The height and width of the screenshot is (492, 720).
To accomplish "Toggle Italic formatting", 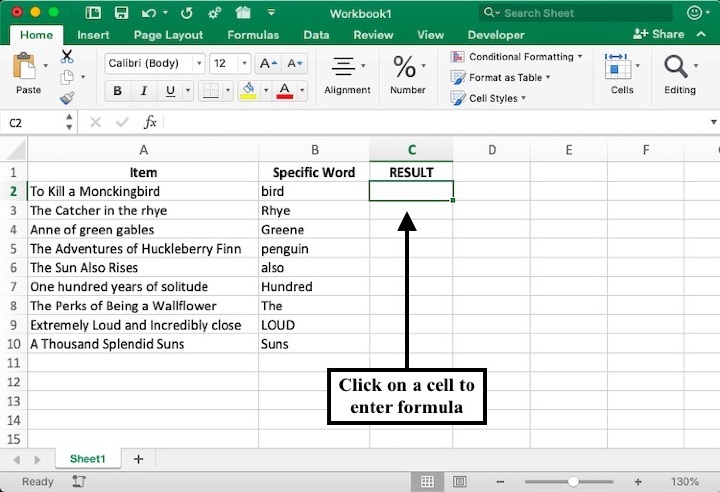I will click(144, 91).
